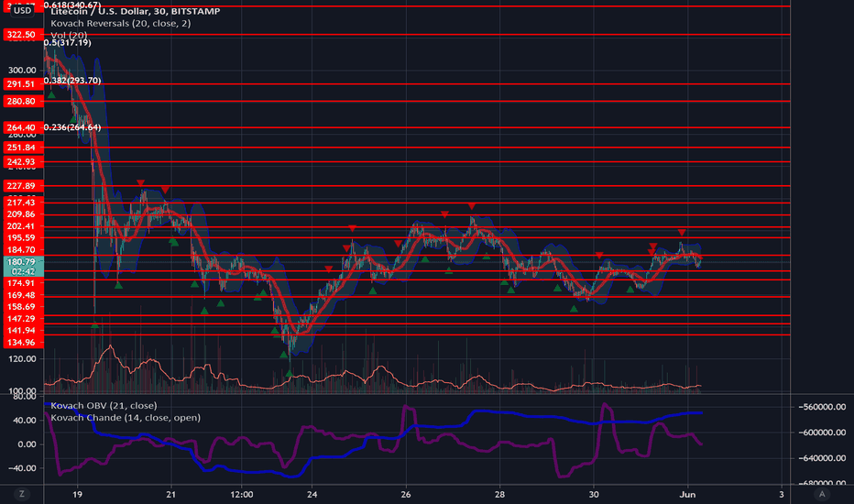Click the 264.40 price line label
The height and width of the screenshot is (504, 854).
pos(23,127)
